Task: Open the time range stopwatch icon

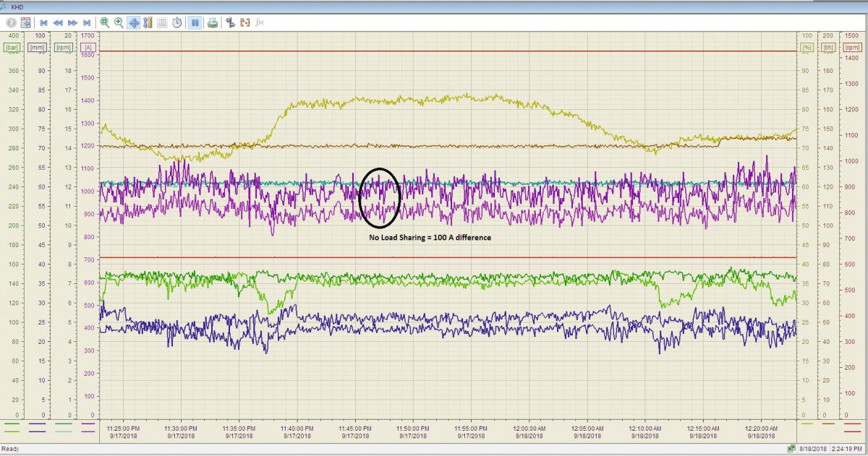Action: coord(177,22)
